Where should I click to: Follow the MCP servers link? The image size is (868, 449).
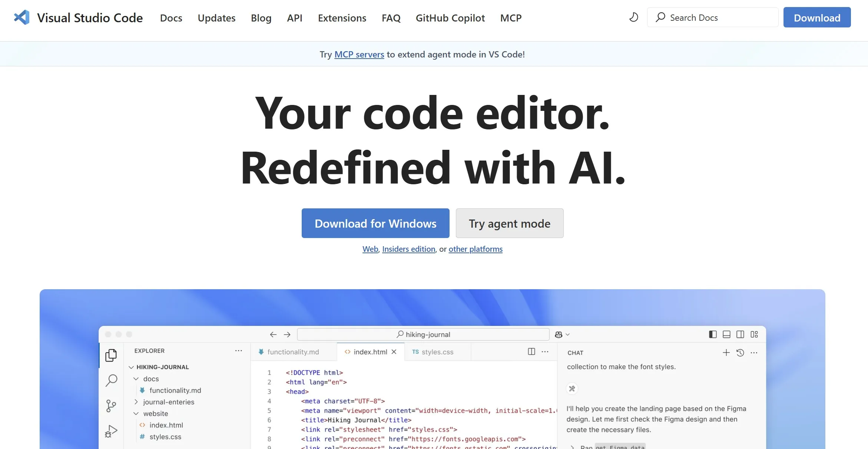[359, 54]
